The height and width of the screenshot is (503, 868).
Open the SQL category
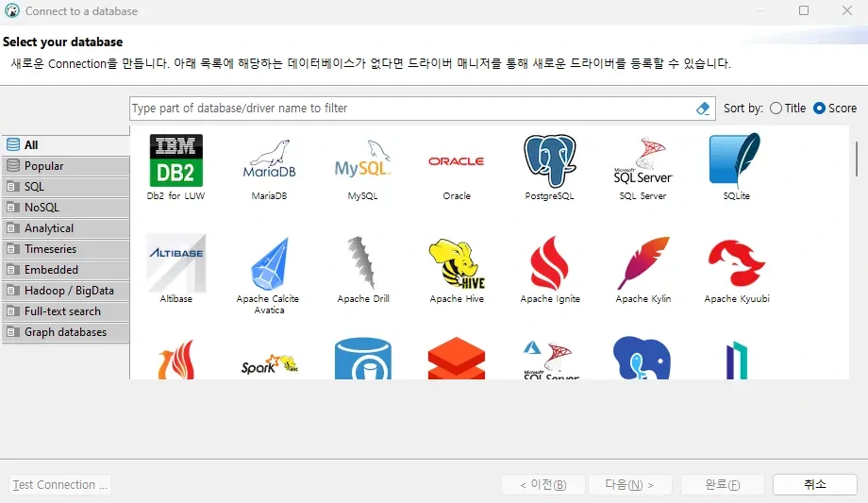66,187
